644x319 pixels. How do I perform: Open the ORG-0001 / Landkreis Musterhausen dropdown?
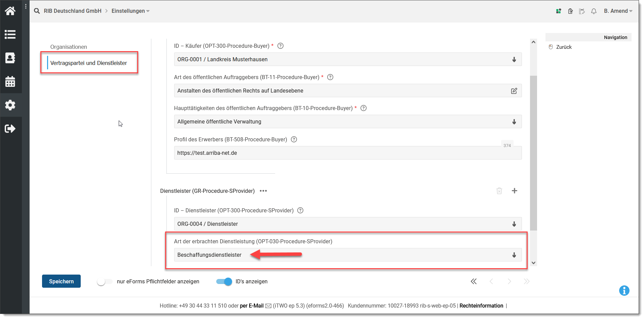(x=348, y=59)
